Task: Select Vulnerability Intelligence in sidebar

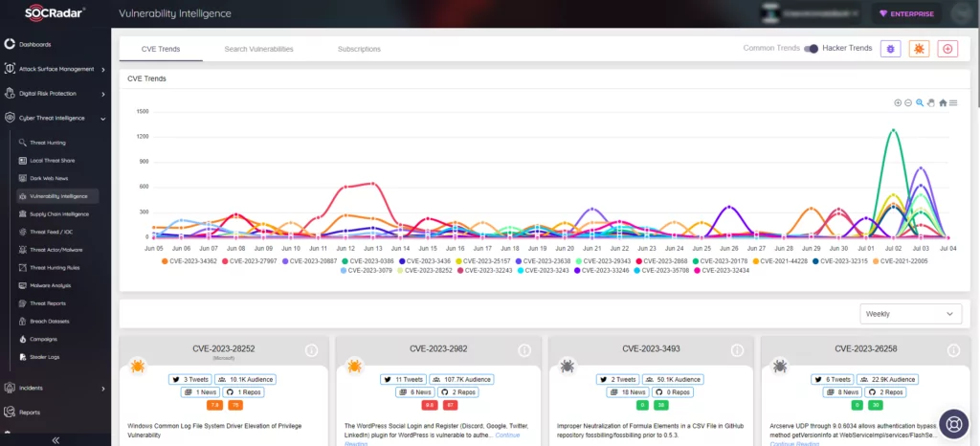Action: pyautogui.click(x=58, y=196)
